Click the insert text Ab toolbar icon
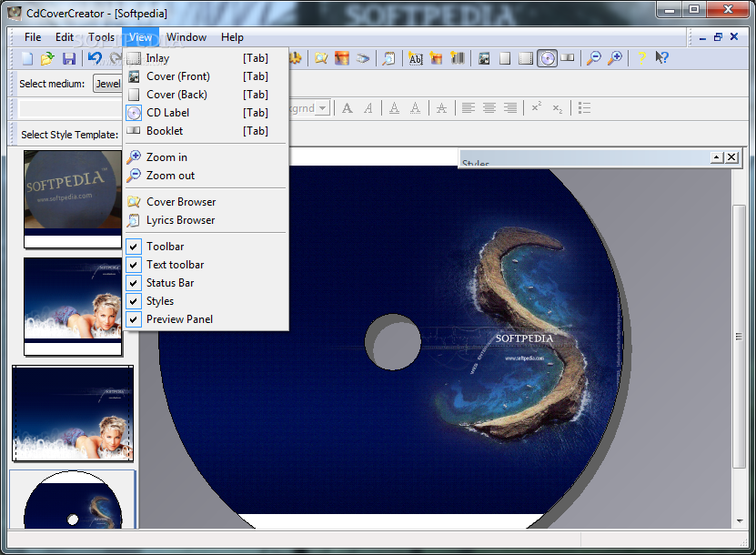The height and width of the screenshot is (555, 756). tap(415, 58)
